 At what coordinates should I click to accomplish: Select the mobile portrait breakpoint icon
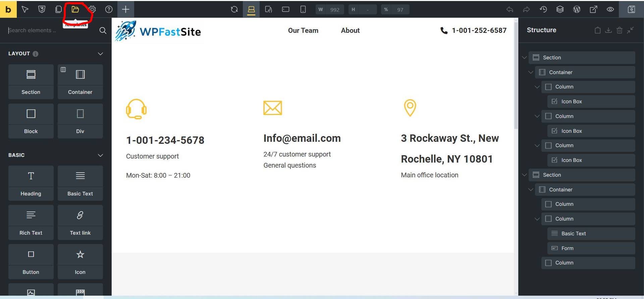pyautogui.click(x=303, y=9)
